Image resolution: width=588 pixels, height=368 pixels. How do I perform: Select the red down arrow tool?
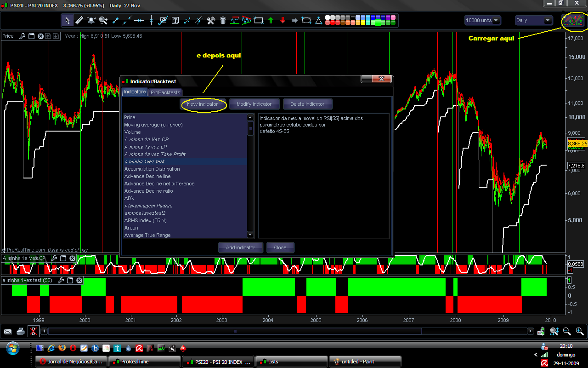(283, 20)
